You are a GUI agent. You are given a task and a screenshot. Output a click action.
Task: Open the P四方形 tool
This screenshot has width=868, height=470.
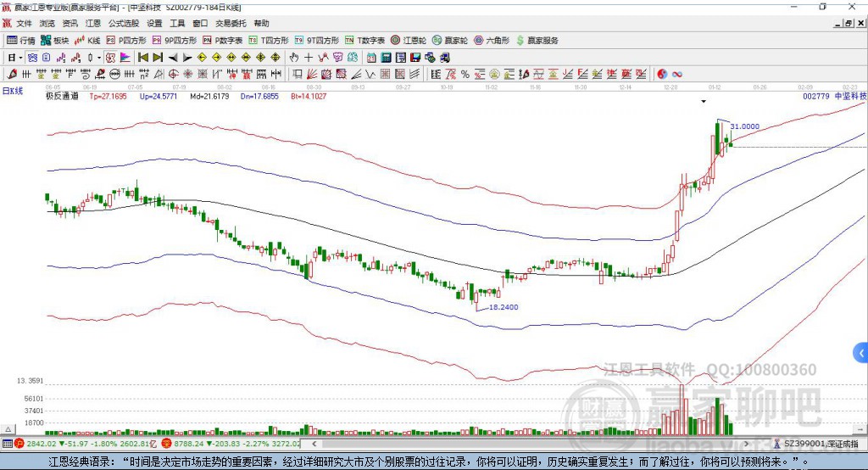[126, 41]
